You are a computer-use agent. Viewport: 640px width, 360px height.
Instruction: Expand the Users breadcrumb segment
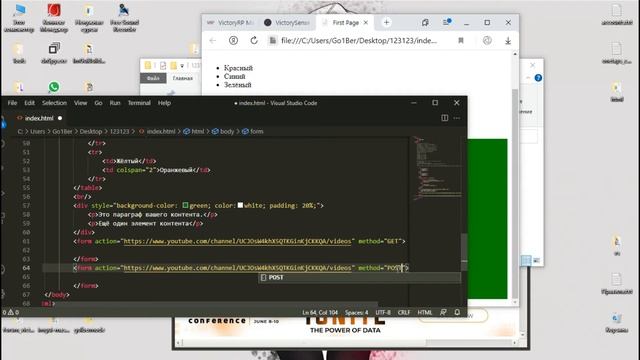[x=38, y=131]
